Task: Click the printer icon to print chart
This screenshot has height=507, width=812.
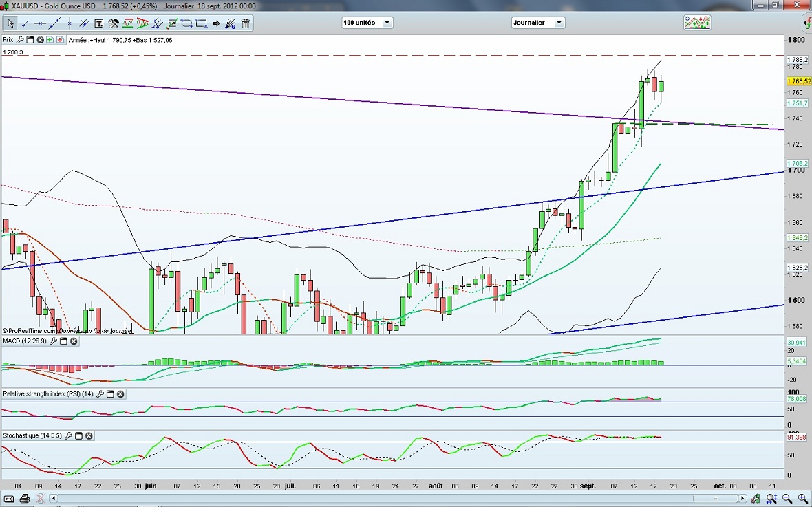Action: click(25, 498)
